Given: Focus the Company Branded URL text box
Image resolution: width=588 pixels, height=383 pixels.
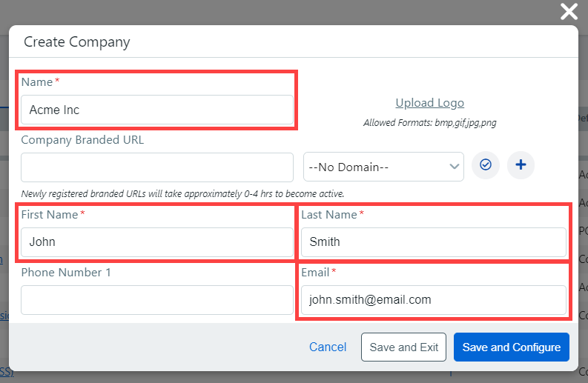Looking at the screenshot, I should tap(157, 167).
